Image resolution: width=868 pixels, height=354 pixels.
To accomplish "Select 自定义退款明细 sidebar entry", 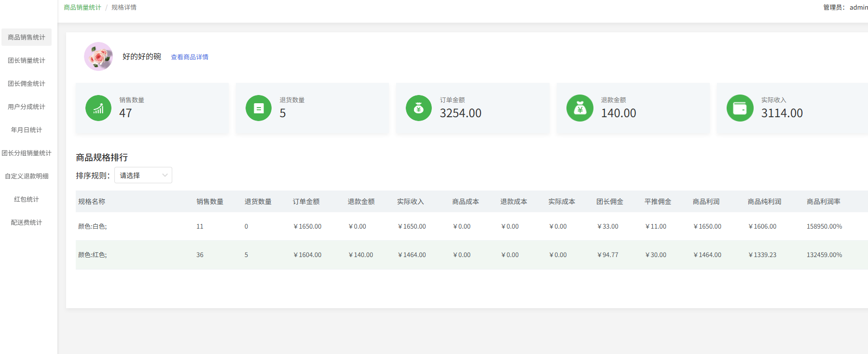I will pos(27,176).
